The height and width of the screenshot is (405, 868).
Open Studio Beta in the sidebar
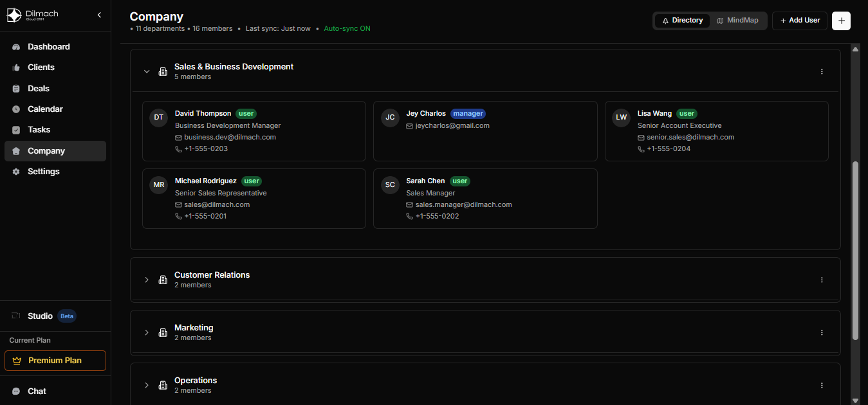point(55,316)
